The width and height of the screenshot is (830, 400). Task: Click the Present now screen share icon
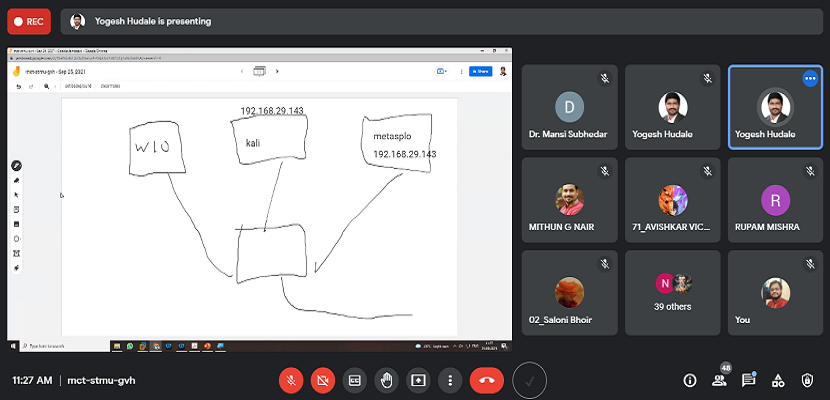click(418, 380)
